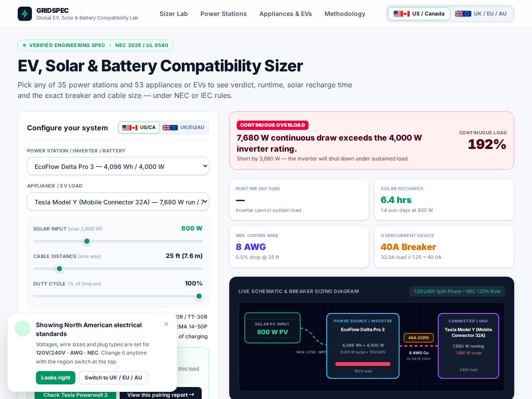Viewport: 532px width, 399px height.
Task: Click the Continuous Overload badge
Action: [x=273, y=125]
